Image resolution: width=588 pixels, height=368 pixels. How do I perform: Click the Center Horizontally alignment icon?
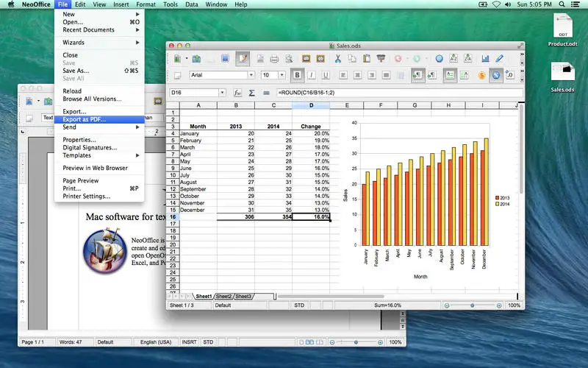point(357,75)
